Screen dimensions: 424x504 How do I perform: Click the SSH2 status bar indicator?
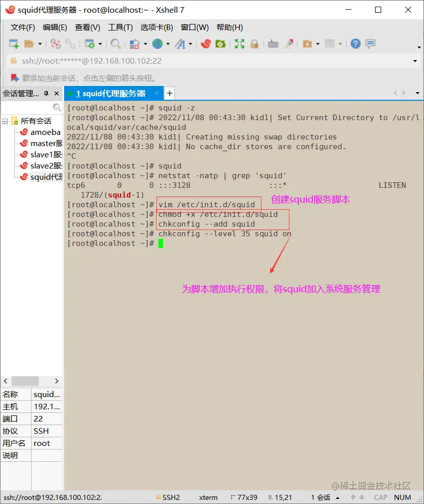pos(168,497)
